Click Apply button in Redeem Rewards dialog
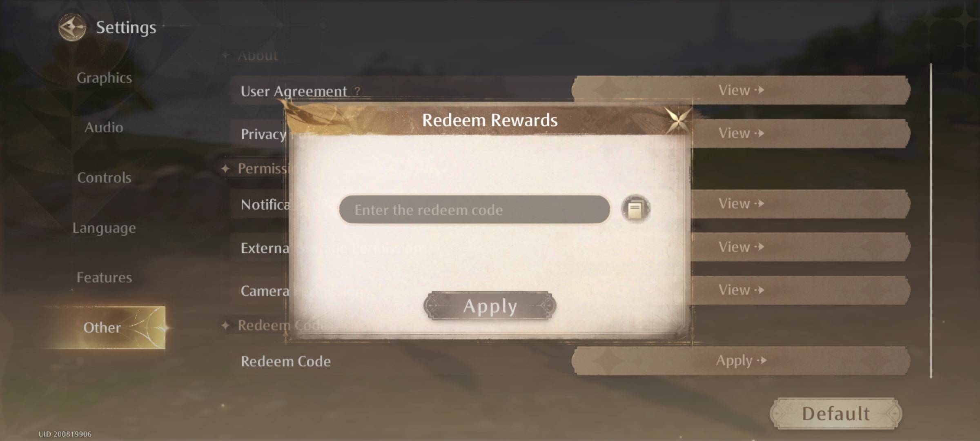The image size is (980, 441). click(489, 306)
